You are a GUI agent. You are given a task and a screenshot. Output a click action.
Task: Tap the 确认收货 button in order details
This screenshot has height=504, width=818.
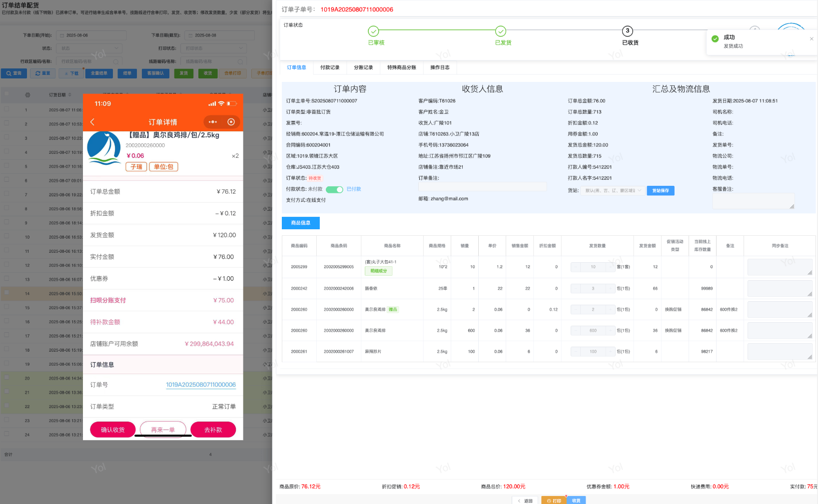click(x=113, y=430)
